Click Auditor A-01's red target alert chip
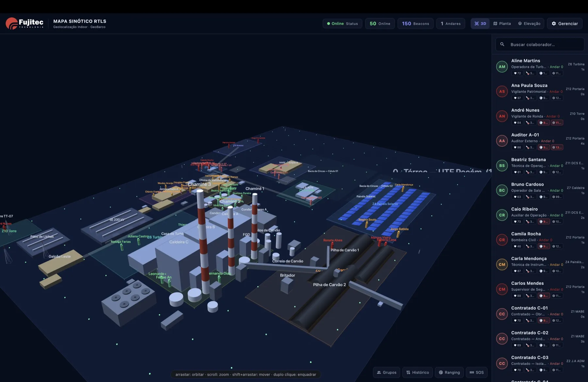588x382 pixels. 557,148
